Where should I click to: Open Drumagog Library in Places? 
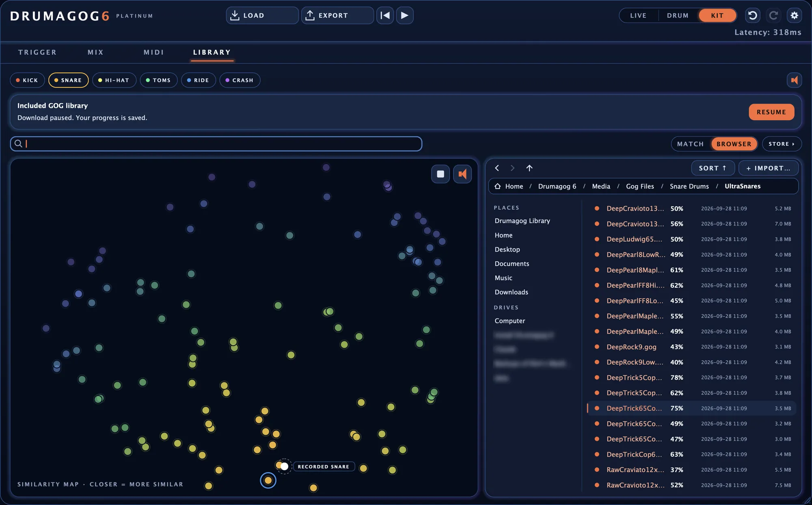coord(522,221)
